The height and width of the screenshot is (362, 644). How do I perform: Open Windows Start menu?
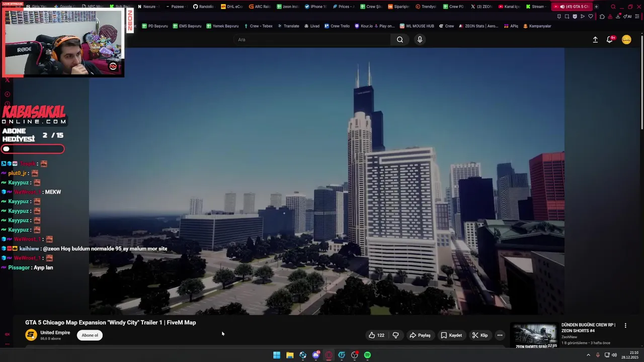pos(277,355)
